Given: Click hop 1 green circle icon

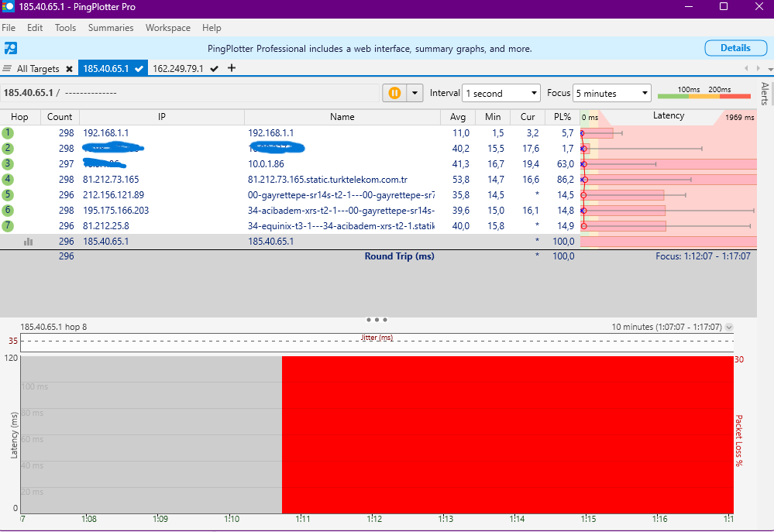Looking at the screenshot, I should coord(8,132).
